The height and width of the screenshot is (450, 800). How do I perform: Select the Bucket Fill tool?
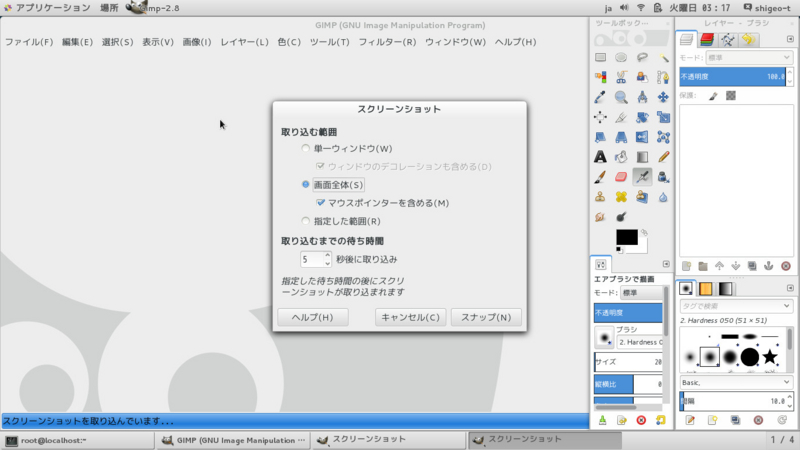[621, 157]
